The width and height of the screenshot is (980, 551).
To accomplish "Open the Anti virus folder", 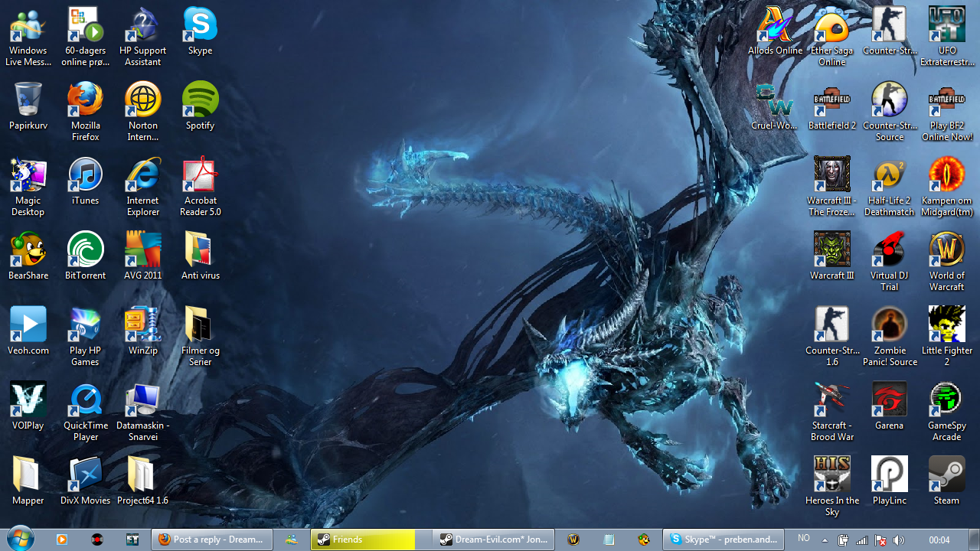I will point(200,250).
